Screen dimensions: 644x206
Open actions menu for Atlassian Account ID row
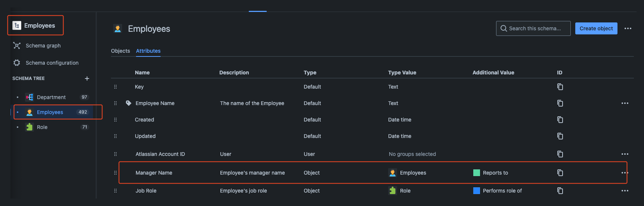(625, 154)
